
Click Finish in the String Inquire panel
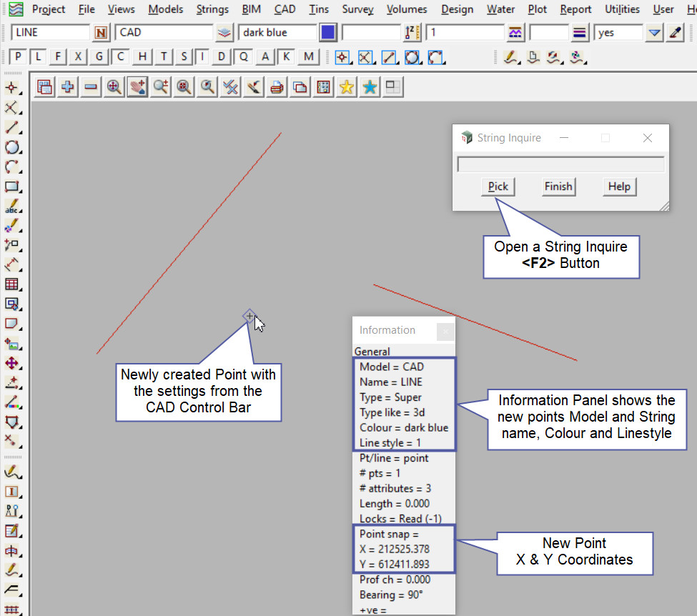(558, 187)
